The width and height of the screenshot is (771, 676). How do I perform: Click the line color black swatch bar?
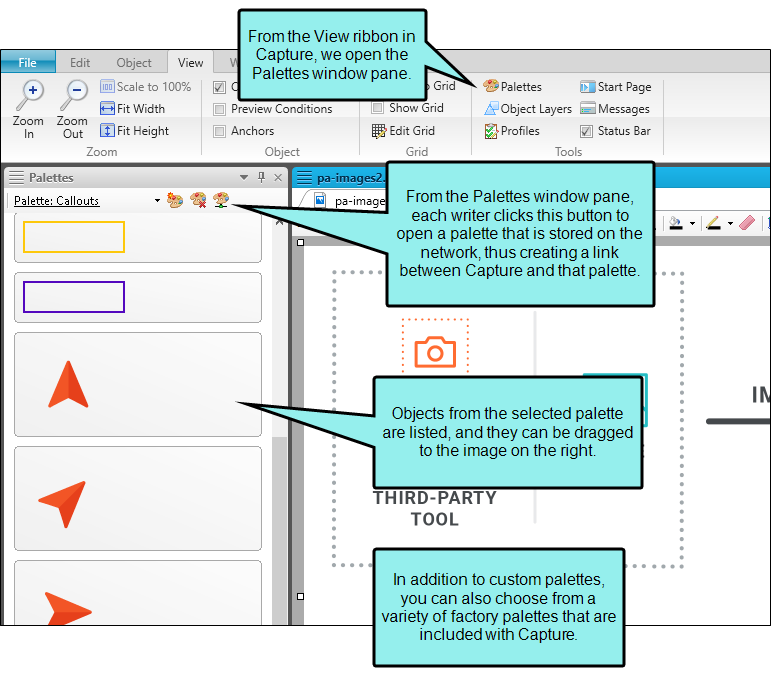pyautogui.click(x=713, y=228)
